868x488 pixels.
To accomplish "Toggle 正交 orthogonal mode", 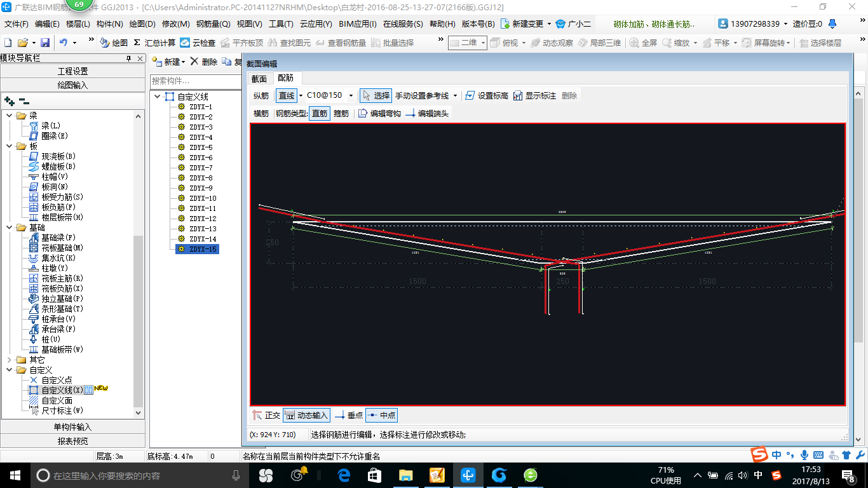I will (x=266, y=416).
